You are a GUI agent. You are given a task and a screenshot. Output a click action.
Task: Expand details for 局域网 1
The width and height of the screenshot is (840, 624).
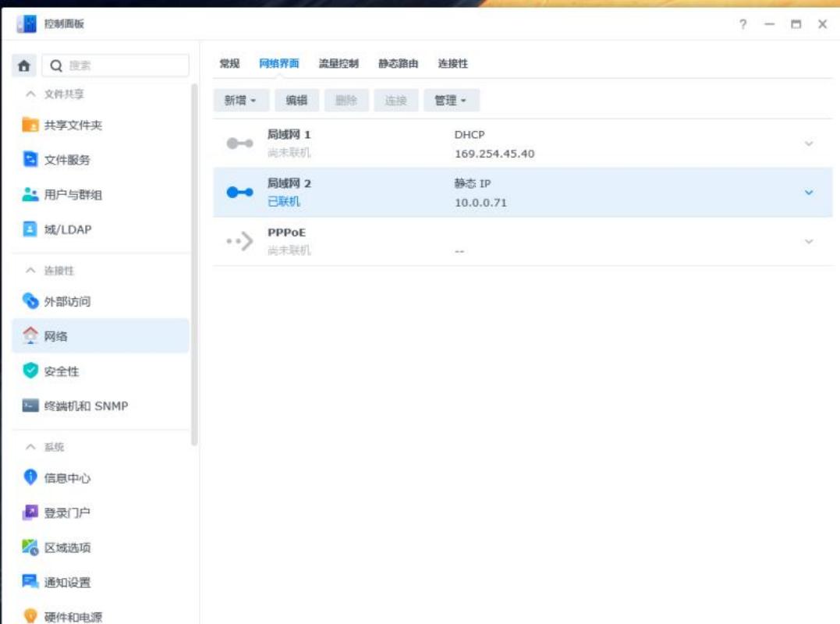tap(808, 144)
